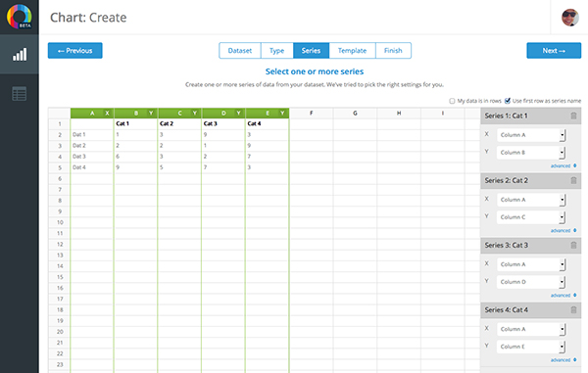Expand advanced options for Series 4

click(563, 360)
